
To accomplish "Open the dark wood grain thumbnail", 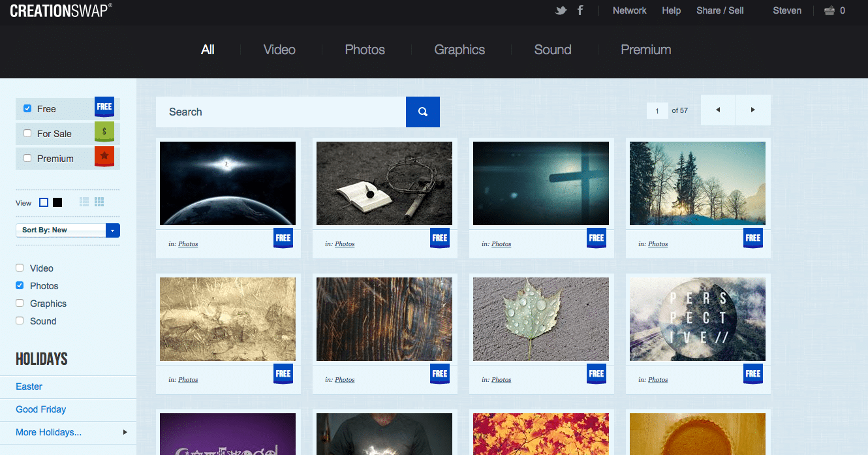I will [x=384, y=319].
